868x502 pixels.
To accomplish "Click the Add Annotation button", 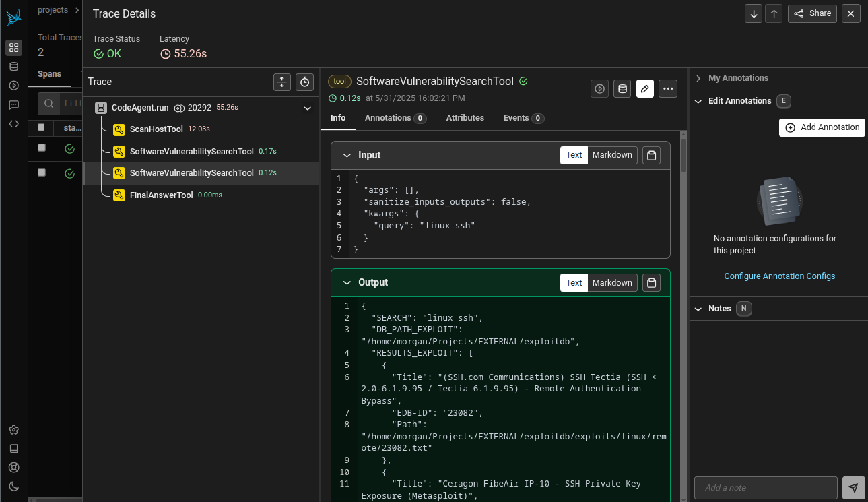I will click(x=822, y=127).
